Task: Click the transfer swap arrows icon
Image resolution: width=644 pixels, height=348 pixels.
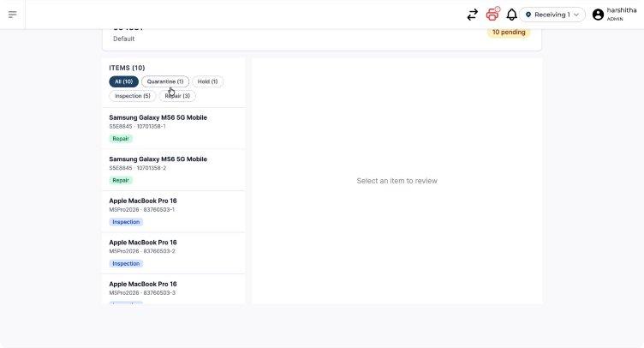Action: tap(473, 15)
